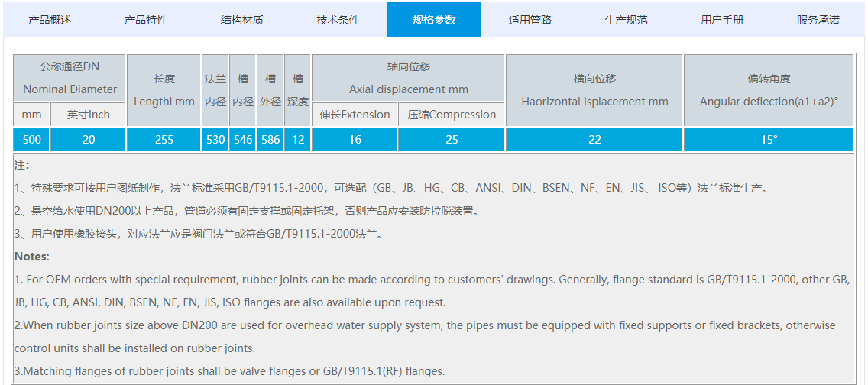This screenshot has width=868, height=385.
Task: Go to the 技术条件 tab
Action: [338, 20]
